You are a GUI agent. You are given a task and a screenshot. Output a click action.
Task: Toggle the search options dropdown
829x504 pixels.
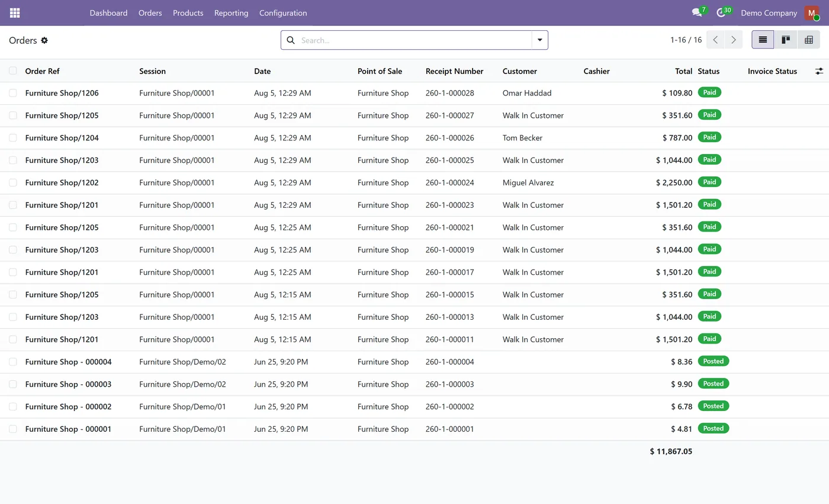pos(540,40)
